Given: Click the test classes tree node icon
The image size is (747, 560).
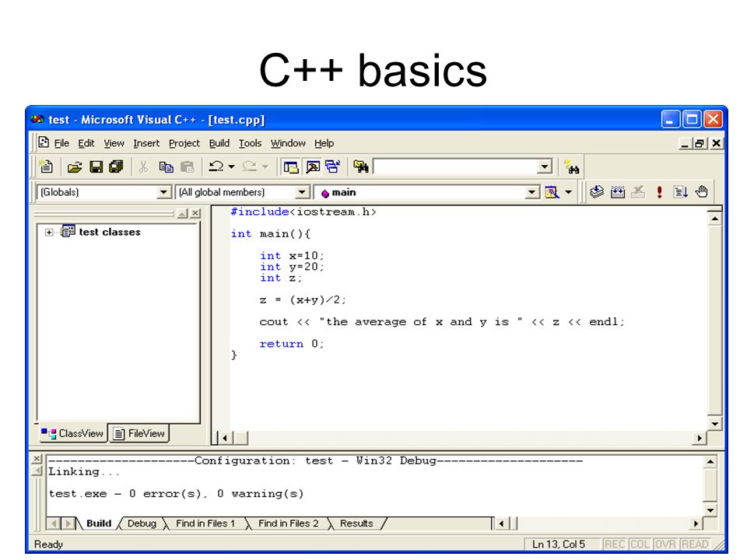Looking at the screenshot, I should tap(68, 232).
